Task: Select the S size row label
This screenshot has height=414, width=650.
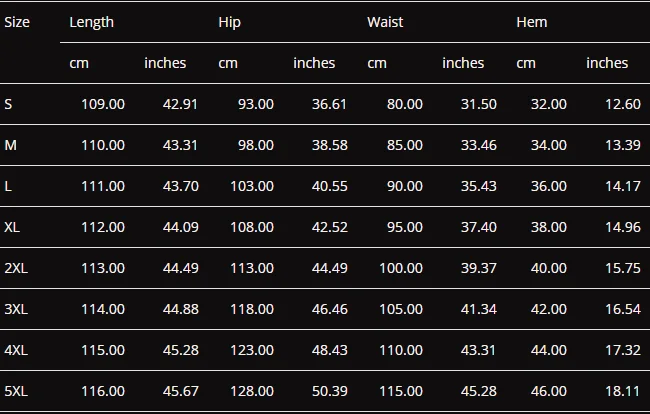Action: click(8, 104)
